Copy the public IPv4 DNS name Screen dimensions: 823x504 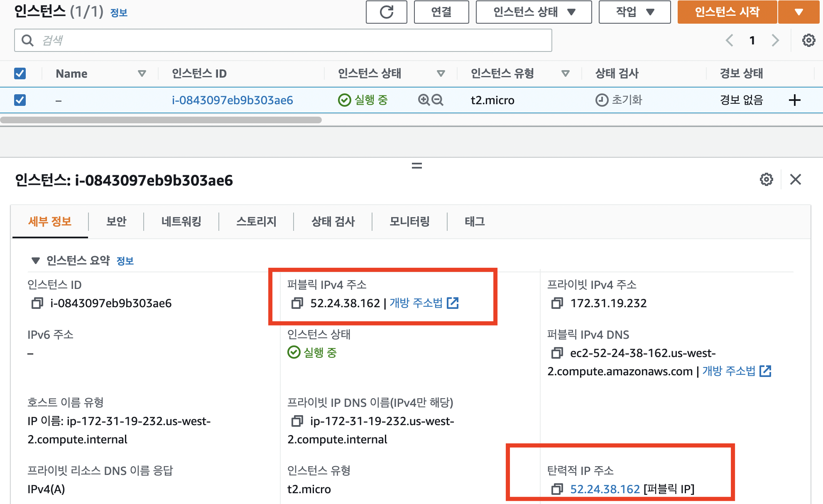(557, 353)
